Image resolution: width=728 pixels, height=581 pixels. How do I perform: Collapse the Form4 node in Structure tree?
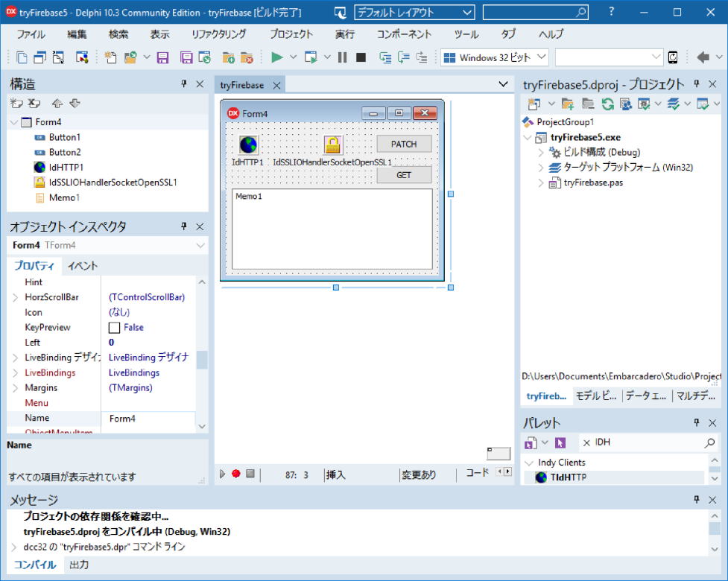[x=14, y=122]
